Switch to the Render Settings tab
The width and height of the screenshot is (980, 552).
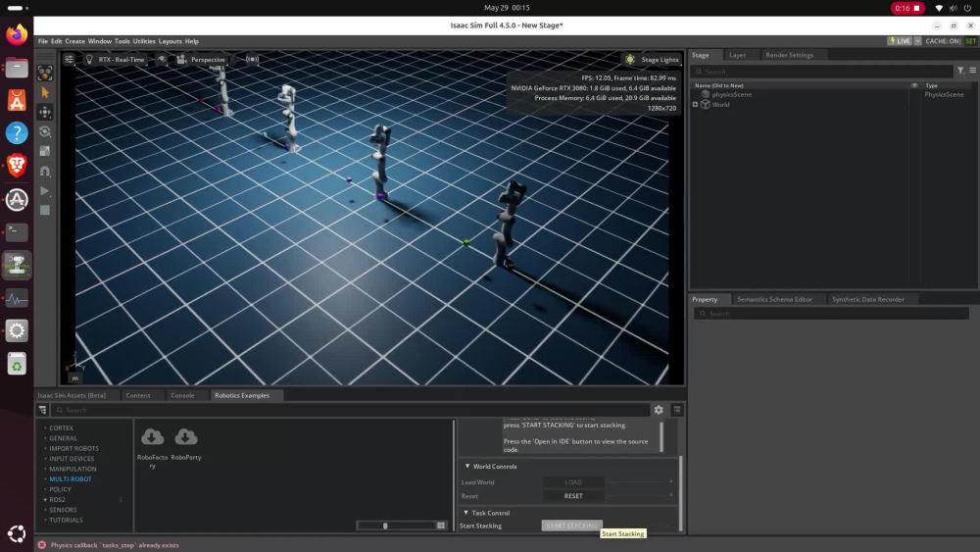(789, 55)
